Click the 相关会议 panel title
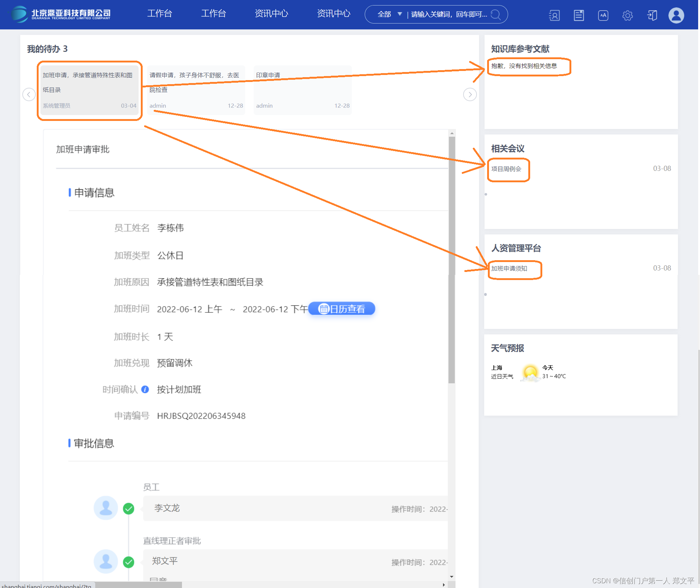The image size is (700, 588). (508, 148)
